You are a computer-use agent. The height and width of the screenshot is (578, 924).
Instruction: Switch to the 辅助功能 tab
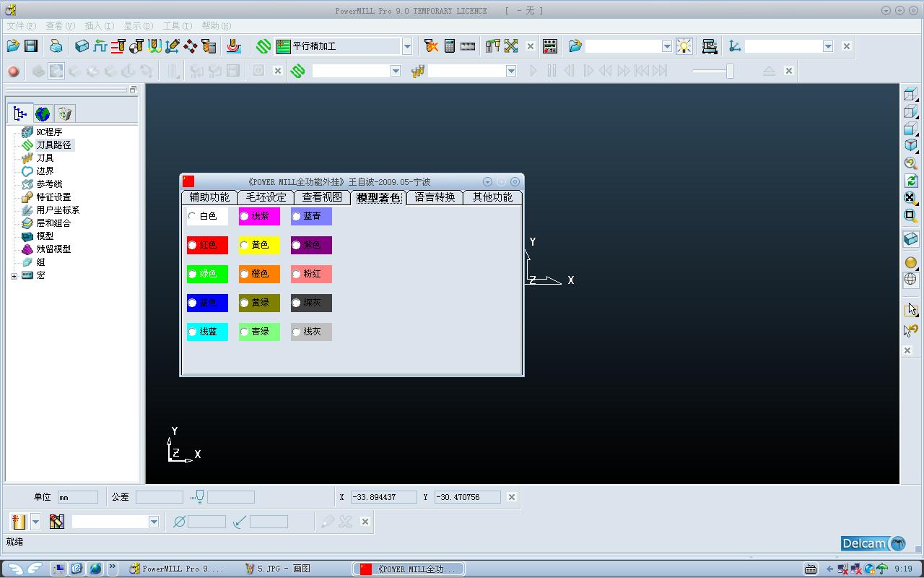click(209, 197)
